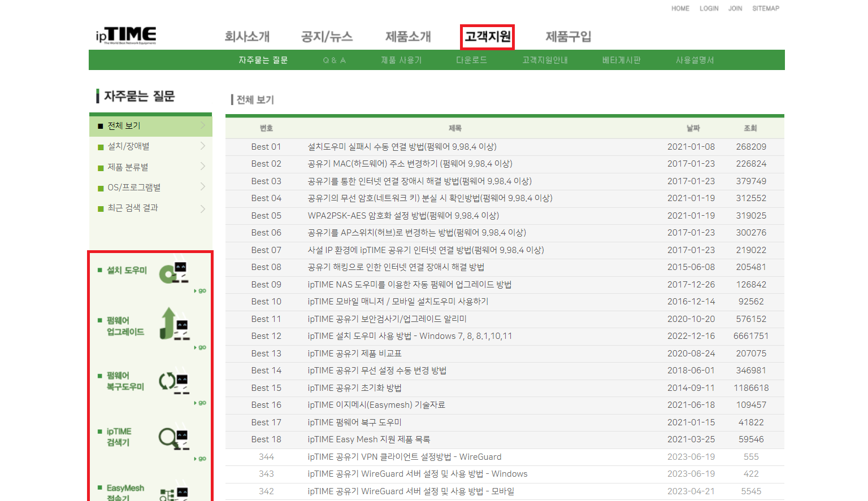Open the ipTIME 검색기 icon shortcut
The height and width of the screenshot is (501, 868).
tap(174, 438)
